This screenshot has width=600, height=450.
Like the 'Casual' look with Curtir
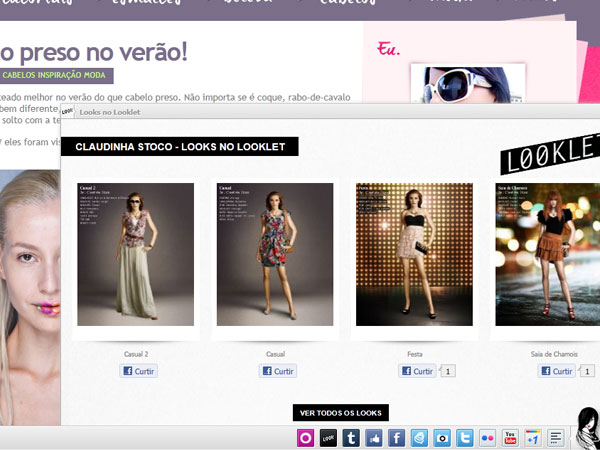(278, 371)
